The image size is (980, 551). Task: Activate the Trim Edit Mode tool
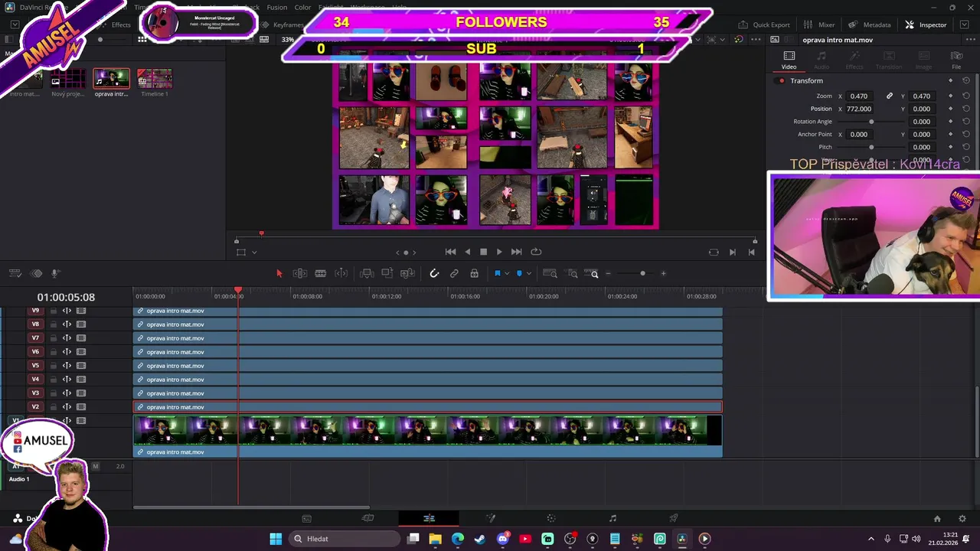(x=300, y=273)
